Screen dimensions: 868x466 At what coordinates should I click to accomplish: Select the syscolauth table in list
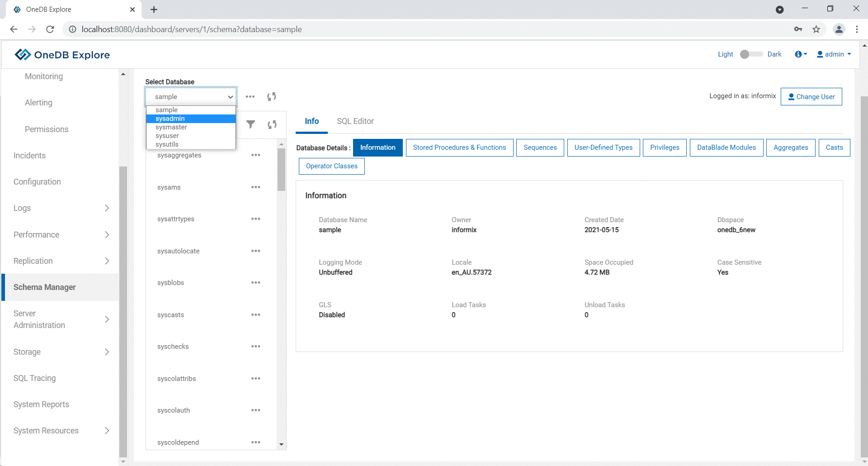coord(174,410)
